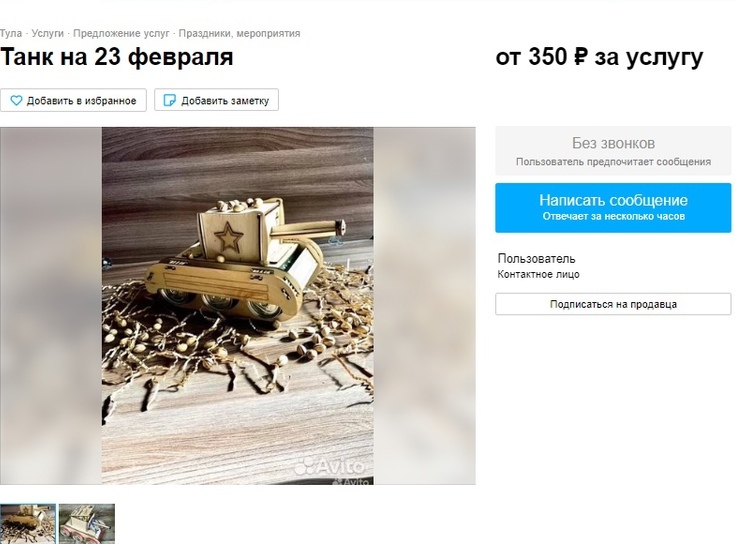The height and width of the screenshot is (544, 735).
Task: Add listing with Добавить в избранное button
Action: click(x=73, y=100)
